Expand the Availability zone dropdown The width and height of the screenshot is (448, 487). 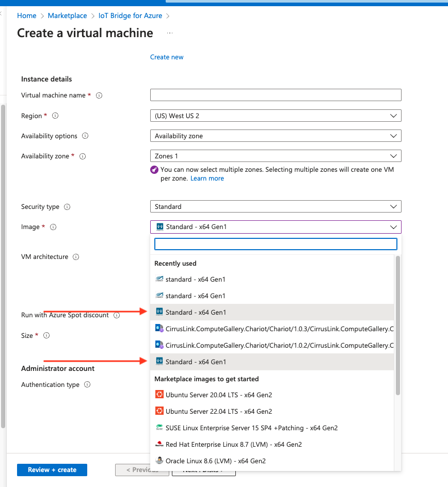pyautogui.click(x=275, y=156)
